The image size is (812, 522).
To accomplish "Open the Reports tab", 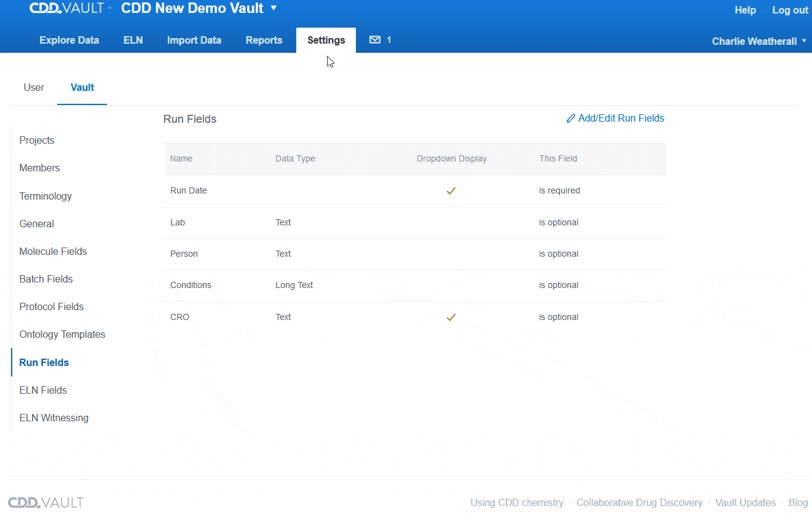I will coord(264,40).
